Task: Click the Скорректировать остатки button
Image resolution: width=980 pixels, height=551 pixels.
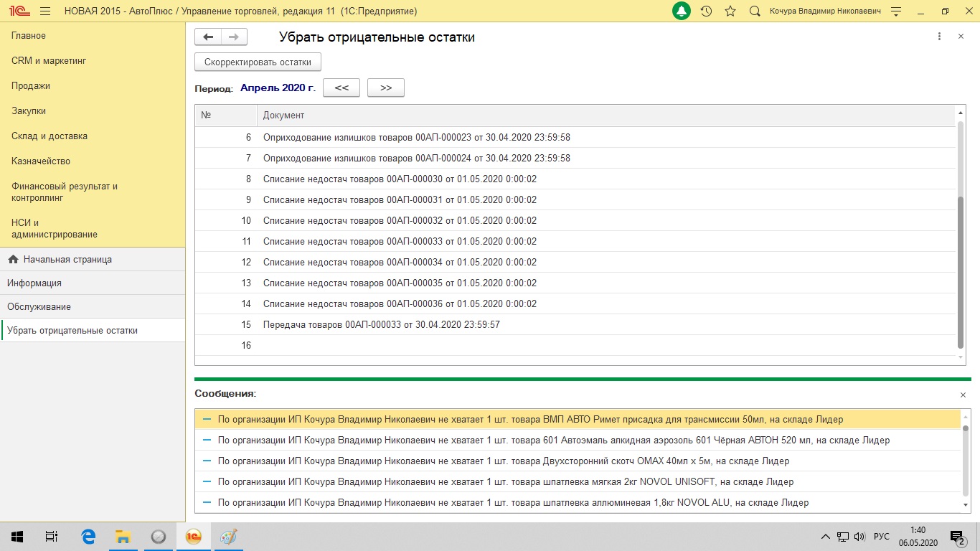Action: click(x=258, y=62)
